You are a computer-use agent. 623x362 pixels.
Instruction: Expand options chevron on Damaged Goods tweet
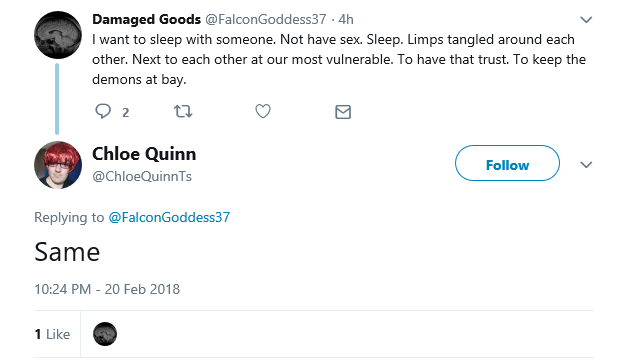(586, 19)
